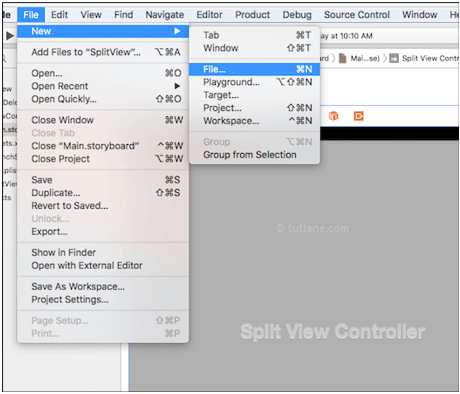Image resolution: width=460 pixels, height=394 pixels.
Task: Select Tab in New submenu
Action: (x=255, y=35)
